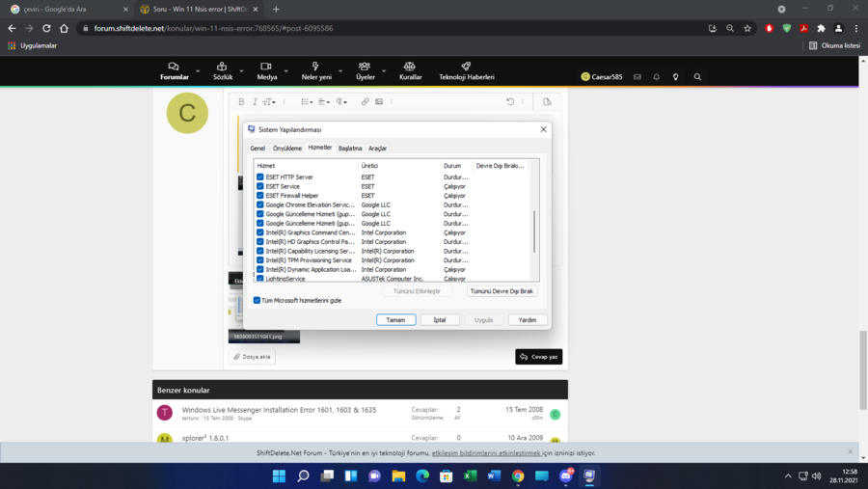868x489 pixels.
Task: Open Excel from the taskbar
Action: 470,475
